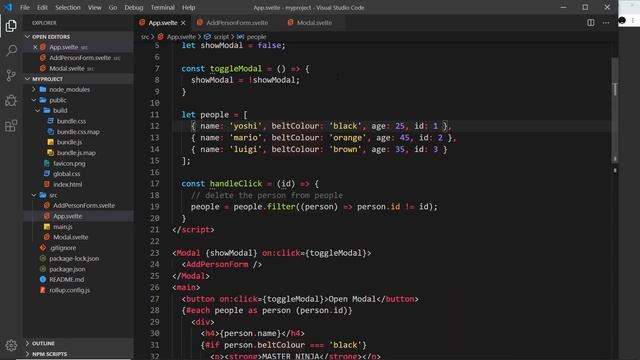The height and width of the screenshot is (360, 640).
Task: Click the AddPersonForm tag on line 24
Action: 217,264
